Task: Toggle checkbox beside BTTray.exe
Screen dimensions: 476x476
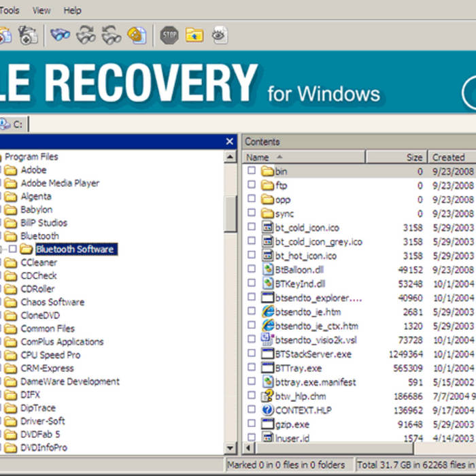Action: [252, 368]
